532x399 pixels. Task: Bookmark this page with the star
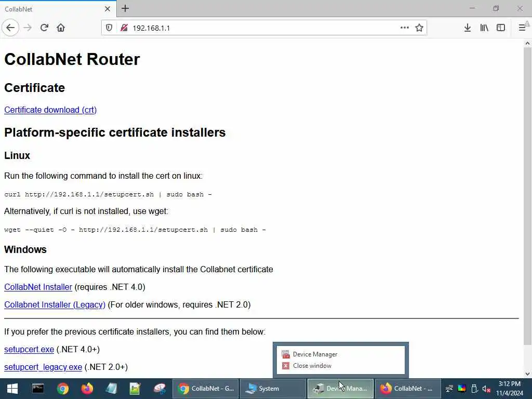click(419, 28)
